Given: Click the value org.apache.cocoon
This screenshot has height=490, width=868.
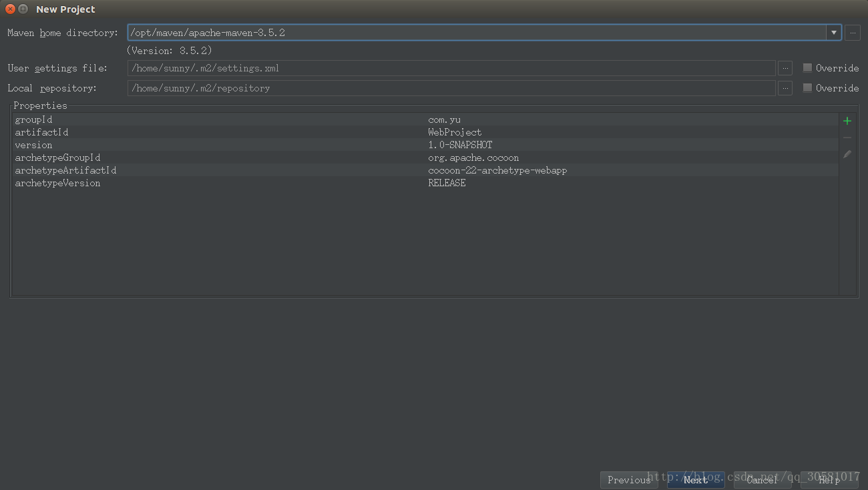Looking at the screenshot, I should (473, 158).
